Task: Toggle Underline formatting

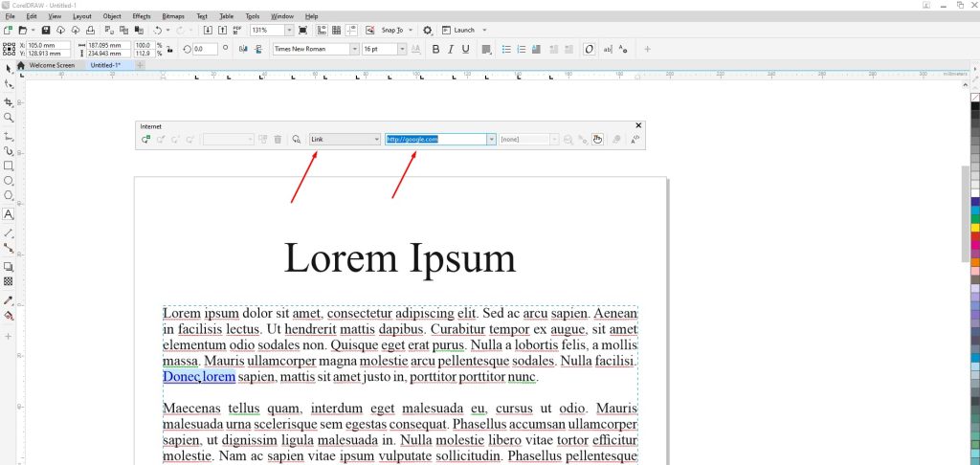Action: 466,49
